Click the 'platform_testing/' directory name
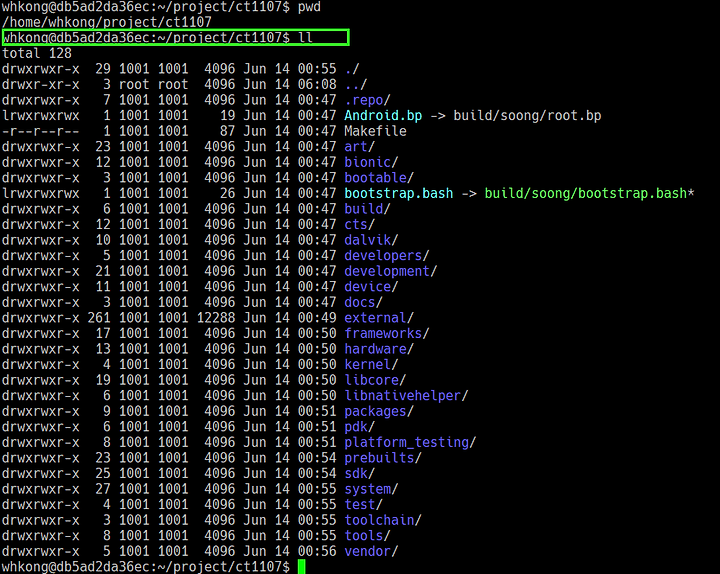Viewport: 720px width, 574px height. [410, 443]
